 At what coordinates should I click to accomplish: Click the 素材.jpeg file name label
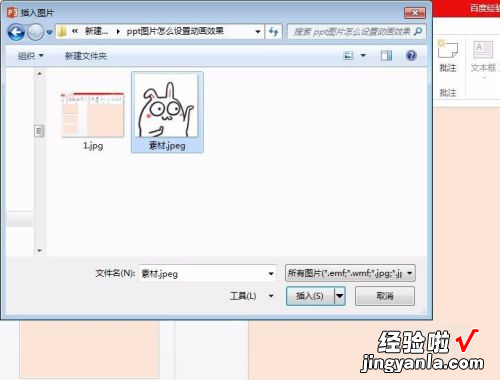coord(167,146)
